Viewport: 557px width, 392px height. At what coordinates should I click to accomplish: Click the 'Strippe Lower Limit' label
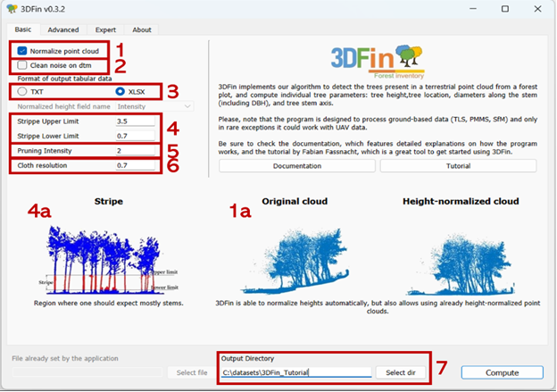[x=48, y=136]
